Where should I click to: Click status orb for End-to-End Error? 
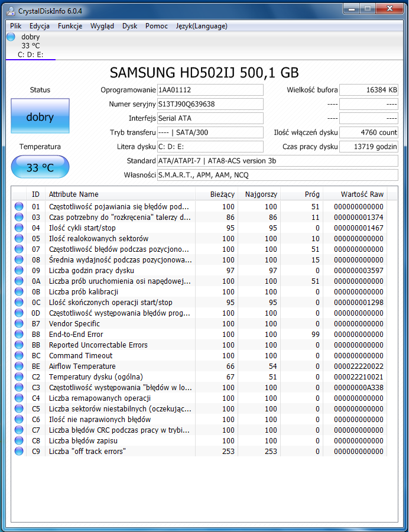click(x=19, y=334)
